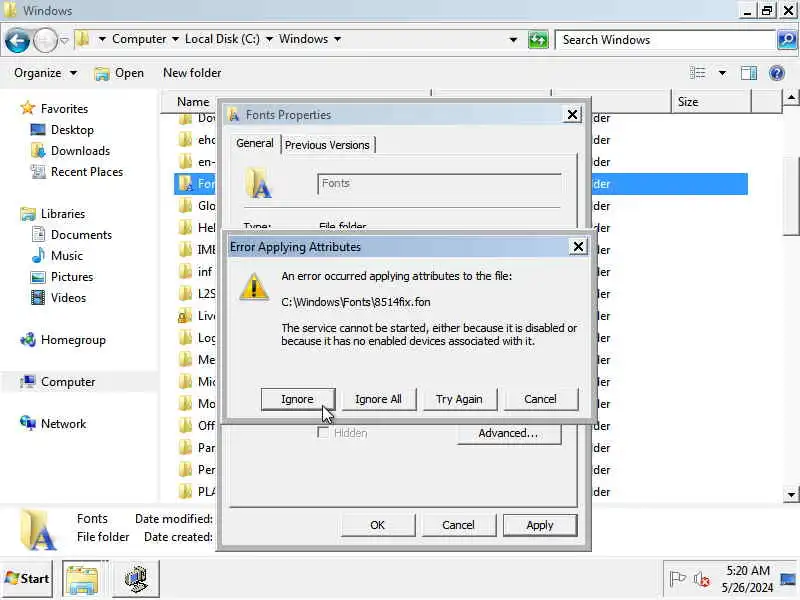Close the Error Applying Attributes dialog
This screenshot has height=600, width=800.
pyautogui.click(x=578, y=247)
